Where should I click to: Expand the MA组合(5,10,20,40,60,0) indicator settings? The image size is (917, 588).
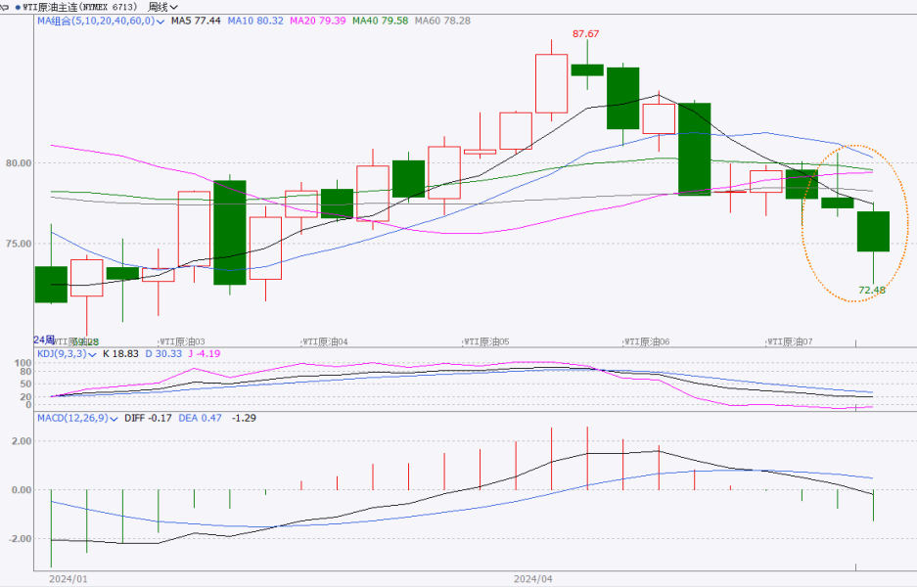click(160, 20)
